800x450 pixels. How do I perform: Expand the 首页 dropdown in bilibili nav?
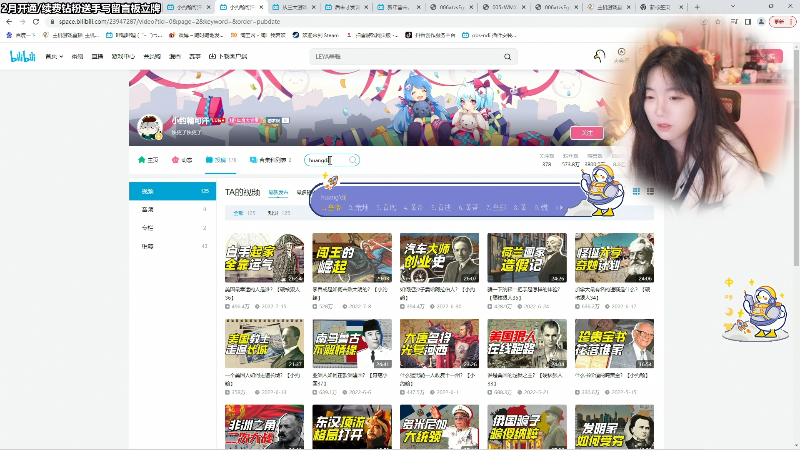click(54, 57)
